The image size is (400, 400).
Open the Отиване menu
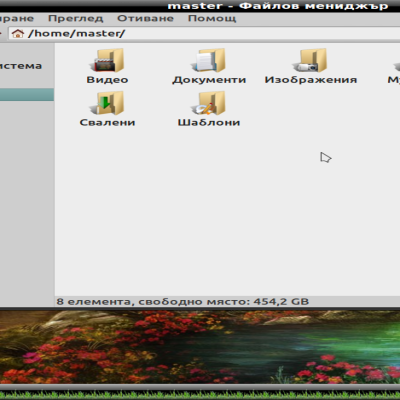145,18
